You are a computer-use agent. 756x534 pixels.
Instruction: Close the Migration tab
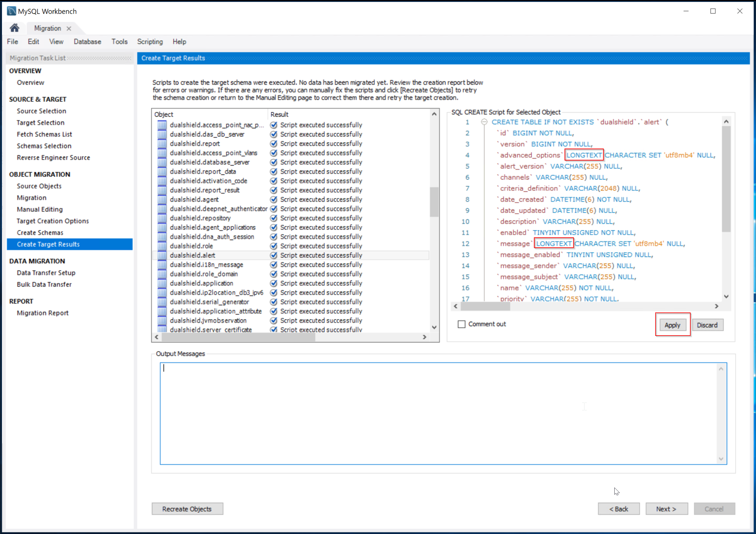pos(69,28)
